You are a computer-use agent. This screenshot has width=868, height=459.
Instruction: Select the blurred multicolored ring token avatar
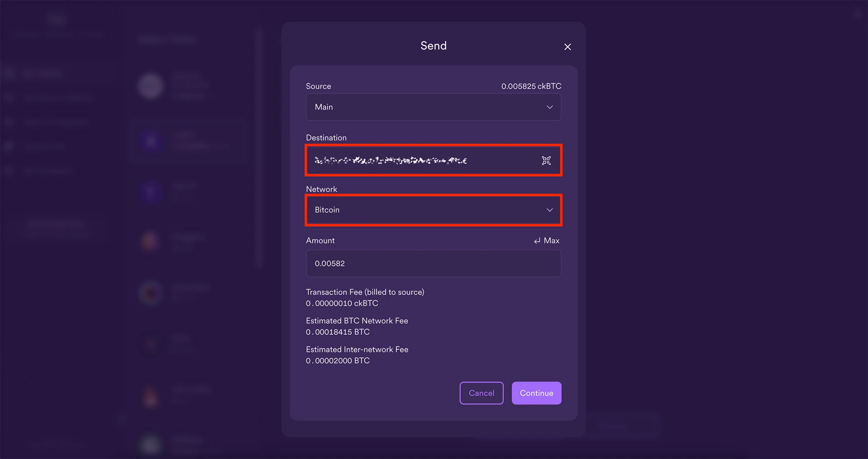pos(150,293)
